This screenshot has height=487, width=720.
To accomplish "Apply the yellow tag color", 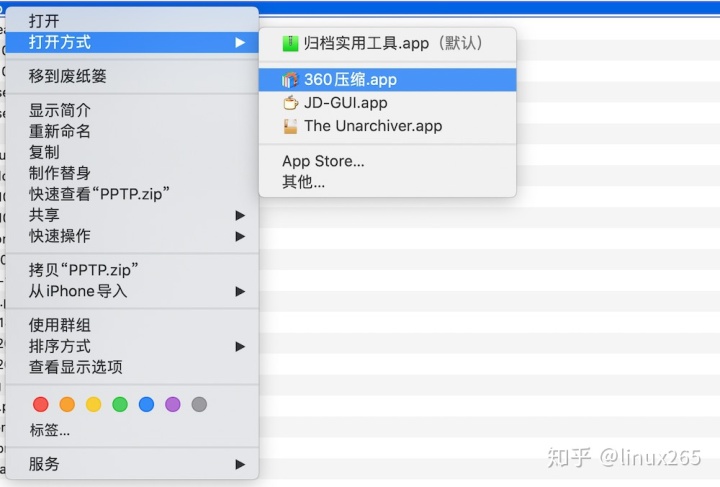I will [94, 404].
